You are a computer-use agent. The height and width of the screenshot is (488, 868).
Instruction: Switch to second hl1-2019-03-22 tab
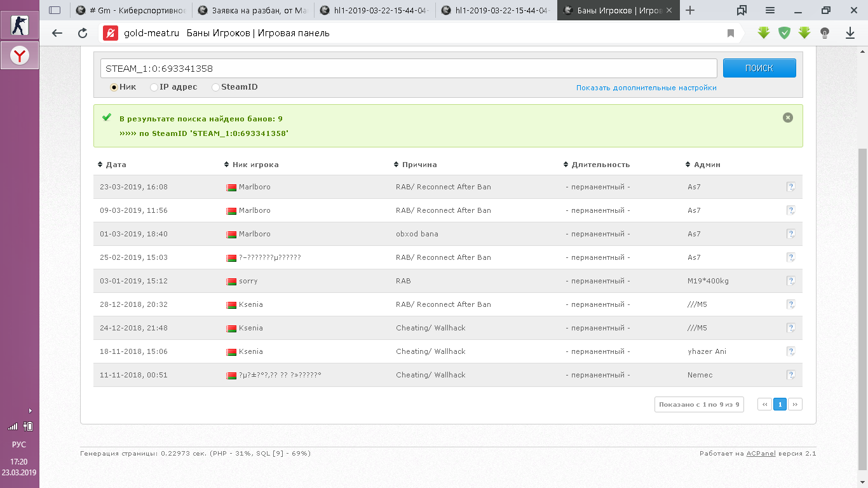tap(496, 10)
